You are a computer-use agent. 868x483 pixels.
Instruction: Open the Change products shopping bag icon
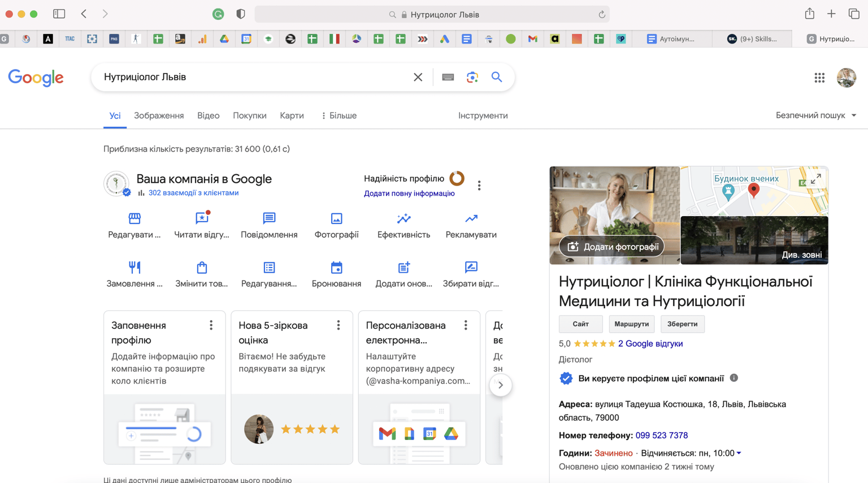point(202,267)
